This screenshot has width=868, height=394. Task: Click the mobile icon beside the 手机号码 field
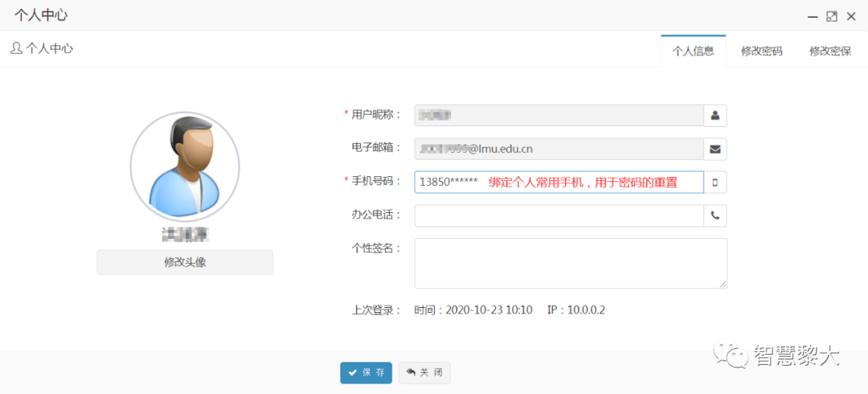pos(715,183)
